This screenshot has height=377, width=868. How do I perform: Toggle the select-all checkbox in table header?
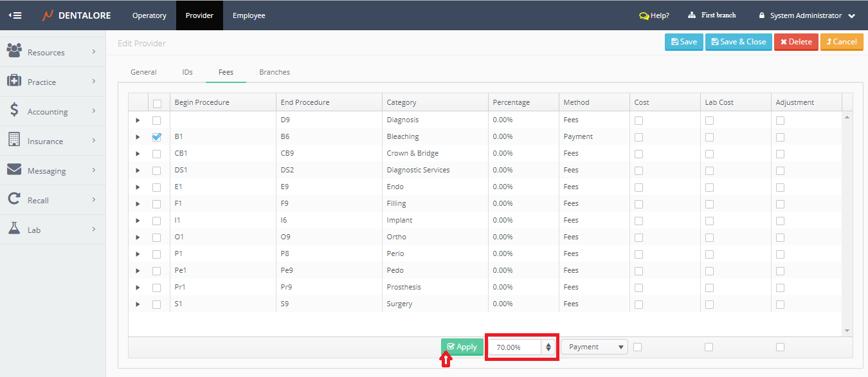coord(157,103)
